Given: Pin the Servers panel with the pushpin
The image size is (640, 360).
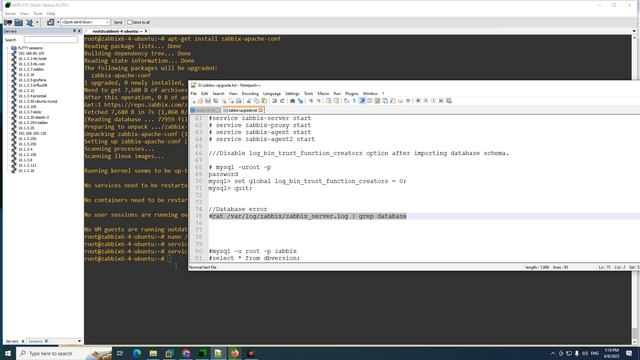Looking at the screenshot, I should [x=74, y=31].
